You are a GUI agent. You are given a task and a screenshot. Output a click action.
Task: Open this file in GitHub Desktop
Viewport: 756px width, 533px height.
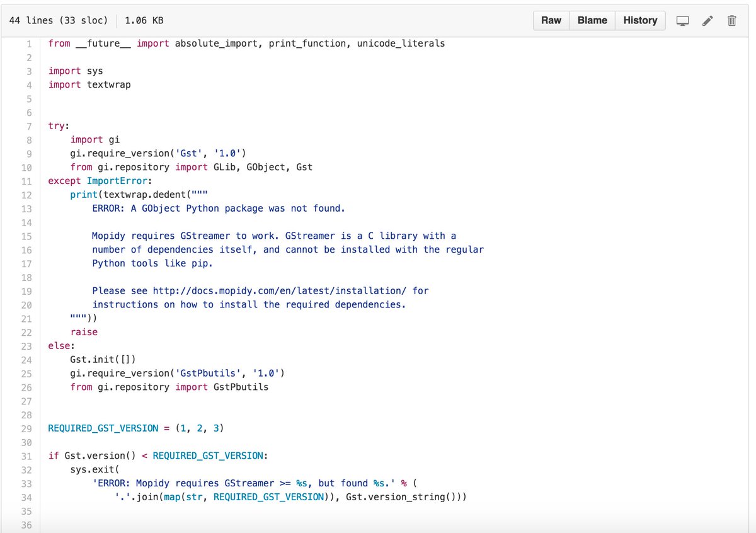pyautogui.click(x=682, y=20)
